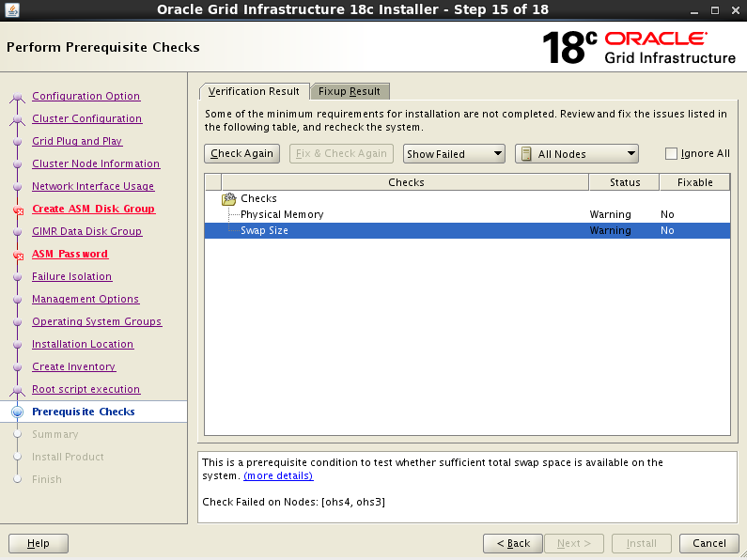The width and height of the screenshot is (747, 560).
Task: Click the Summary step label
Action: point(55,434)
